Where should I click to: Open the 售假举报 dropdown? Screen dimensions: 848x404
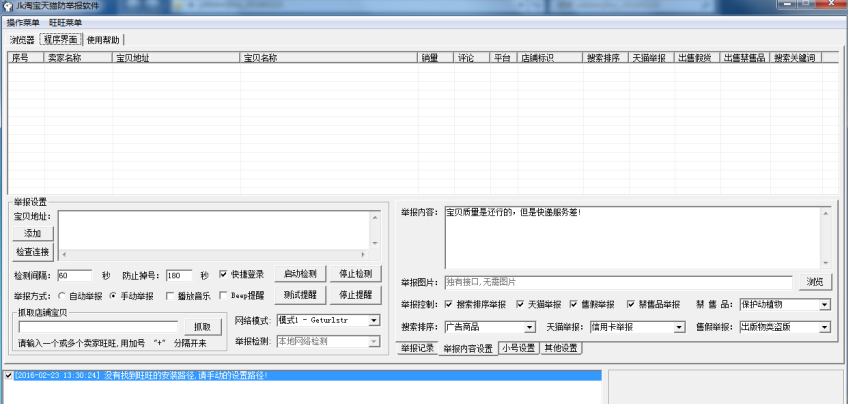825,327
